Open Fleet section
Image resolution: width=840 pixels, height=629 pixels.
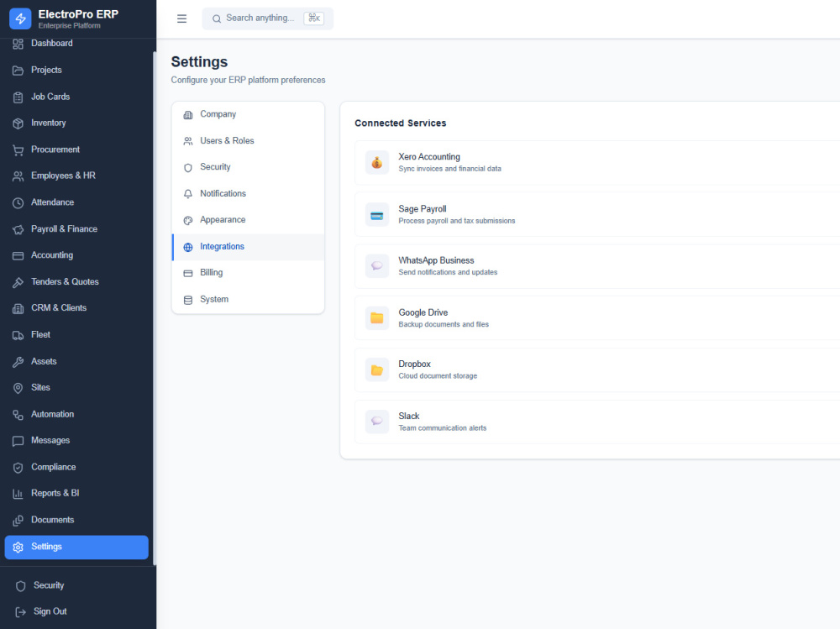(x=76, y=335)
